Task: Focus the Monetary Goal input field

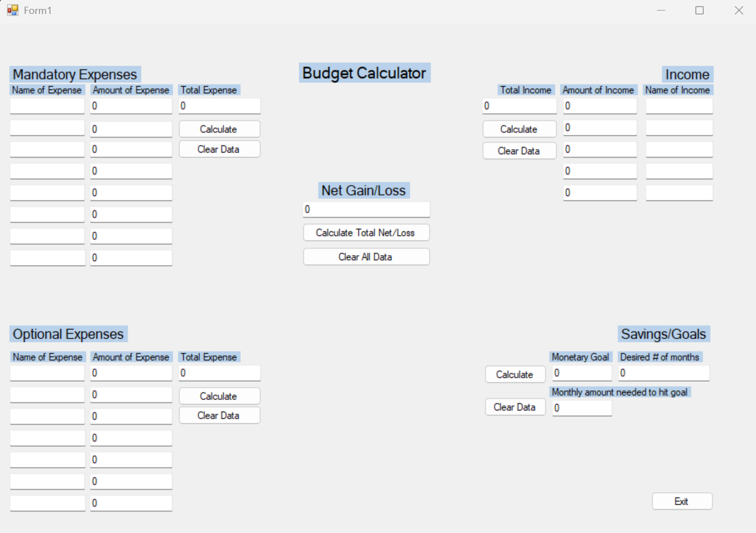Action: pyautogui.click(x=582, y=373)
